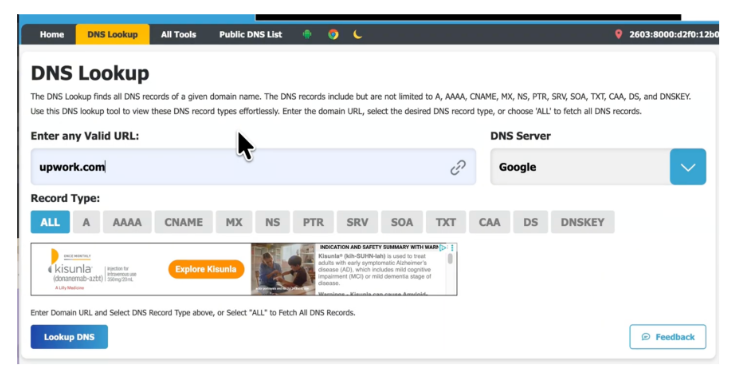The width and height of the screenshot is (754, 376).
Task: Select the DNSKEY record type
Action: pos(582,222)
